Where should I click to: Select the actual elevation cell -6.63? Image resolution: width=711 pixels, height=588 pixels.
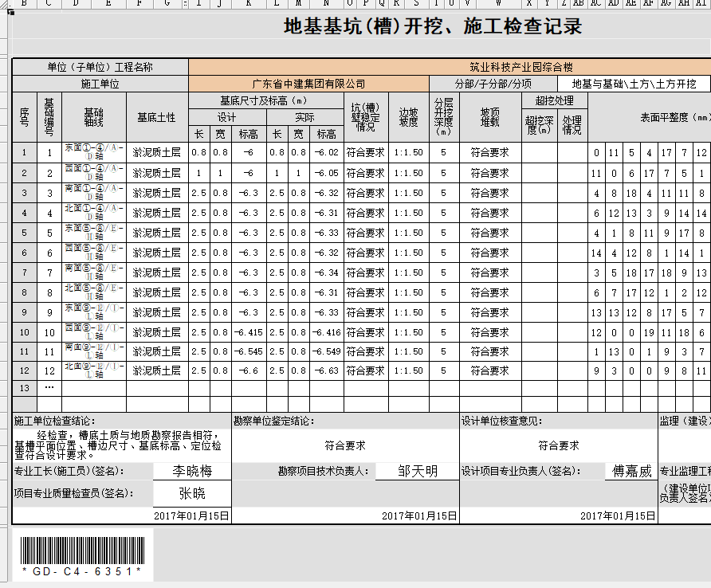(327, 370)
